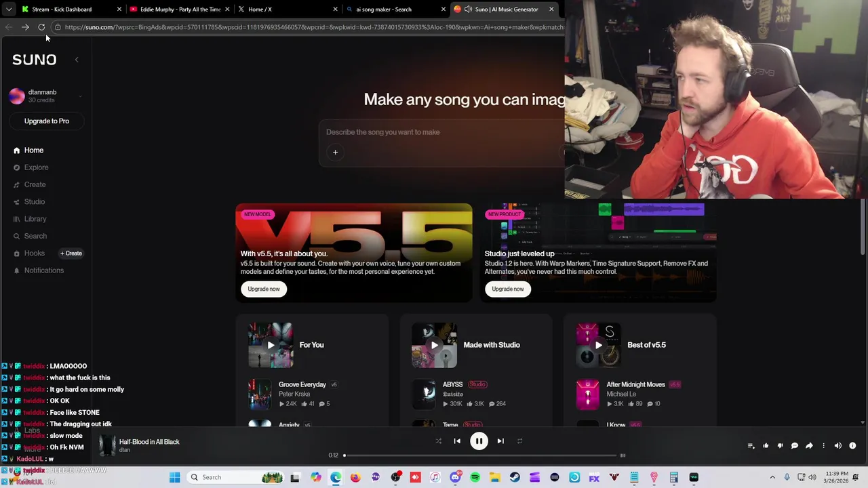Click Upgrade to Pro button
The width and height of the screenshot is (868, 488).
pyautogui.click(x=47, y=121)
